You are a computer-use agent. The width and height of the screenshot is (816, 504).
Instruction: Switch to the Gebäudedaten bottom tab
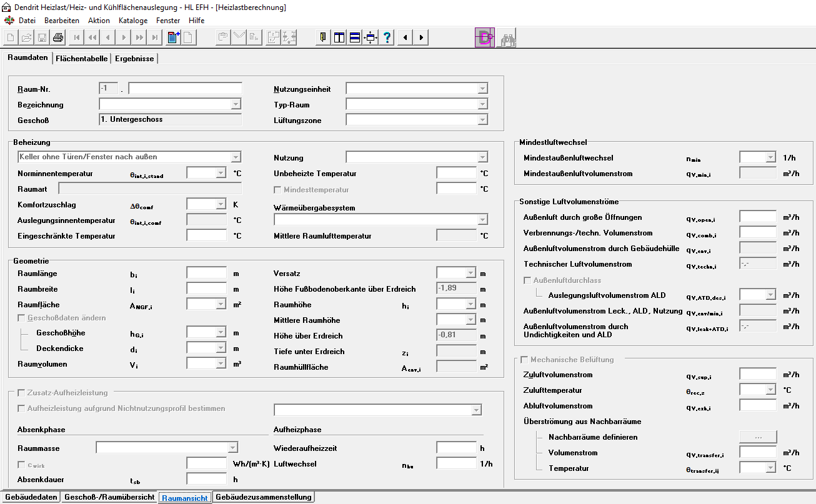point(31,497)
